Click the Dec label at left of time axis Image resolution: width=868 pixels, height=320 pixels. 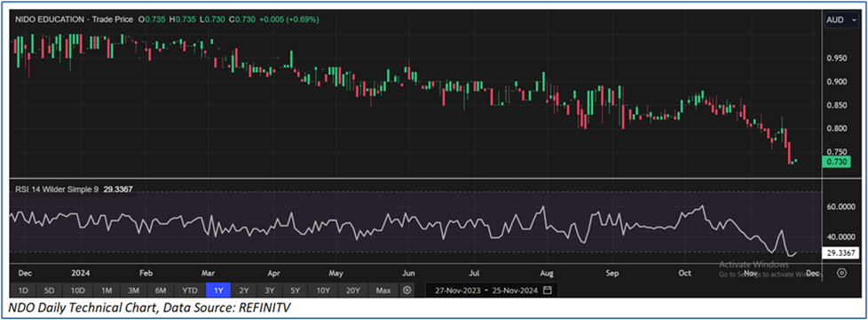point(26,274)
